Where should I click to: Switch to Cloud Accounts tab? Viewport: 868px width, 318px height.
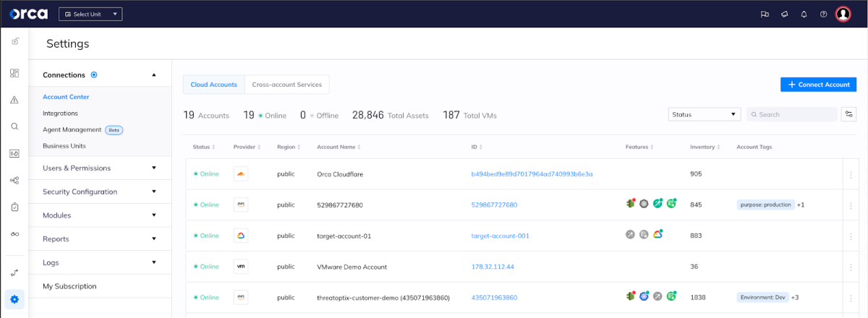tap(214, 85)
